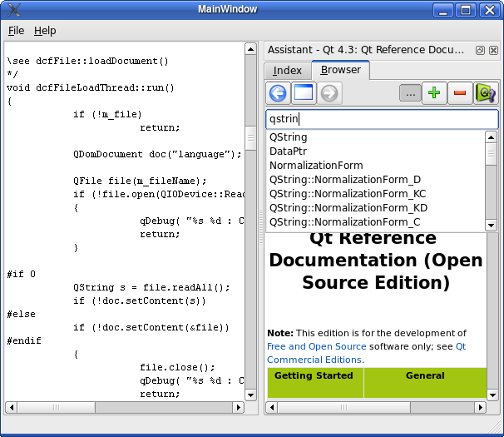Screen dimensions: 504x437
Task: Click the ellipsis button in the toolbar
Action: [x=410, y=93]
